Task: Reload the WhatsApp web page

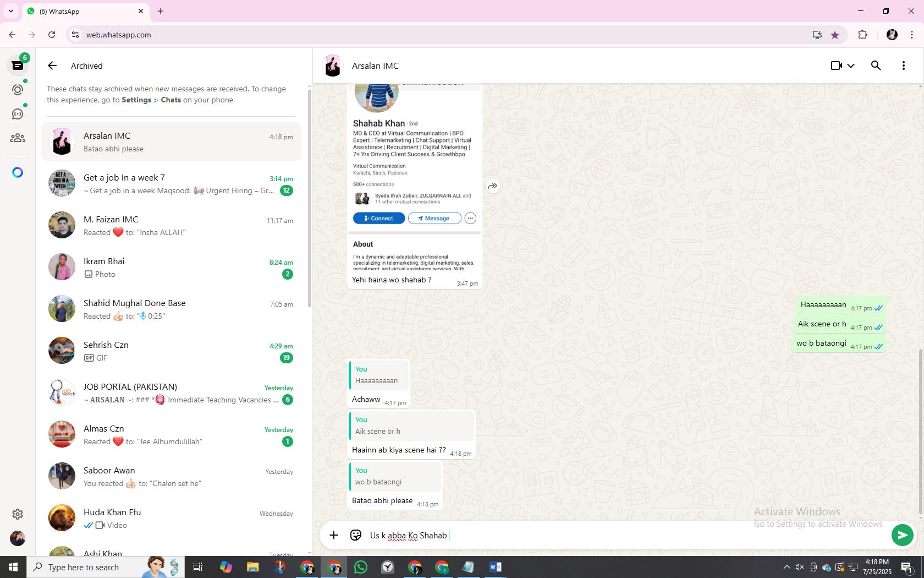Action: click(x=52, y=35)
